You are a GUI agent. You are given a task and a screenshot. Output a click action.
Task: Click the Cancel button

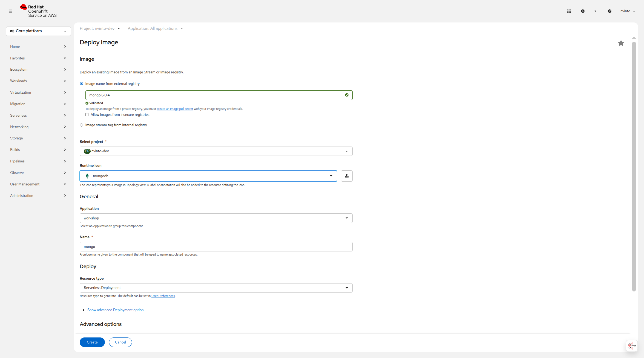pos(120,342)
